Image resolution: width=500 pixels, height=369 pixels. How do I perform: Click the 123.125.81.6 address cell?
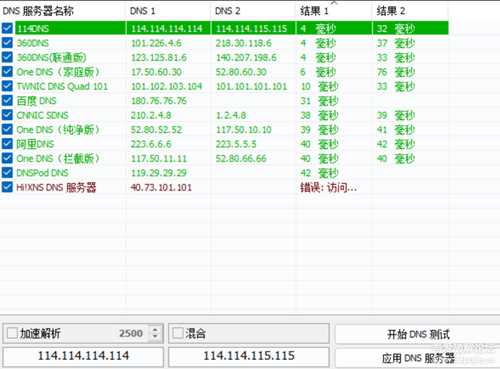[x=159, y=57]
